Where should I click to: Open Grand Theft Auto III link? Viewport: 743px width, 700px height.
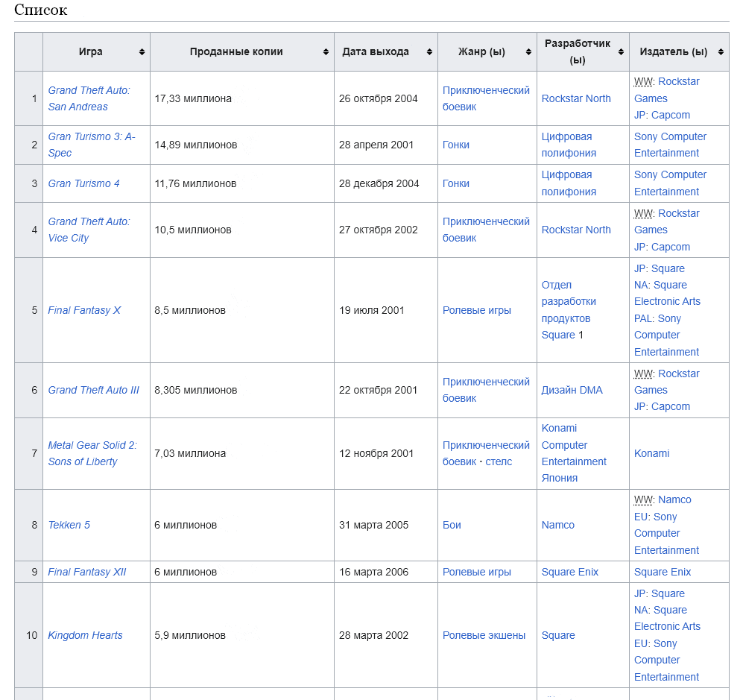pyautogui.click(x=94, y=390)
